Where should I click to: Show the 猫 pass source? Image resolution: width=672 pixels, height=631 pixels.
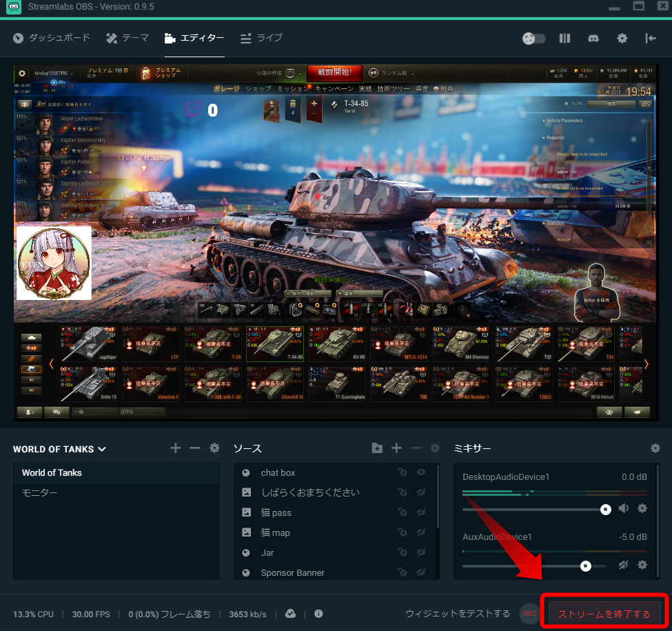pyautogui.click(x=421, y=512)
